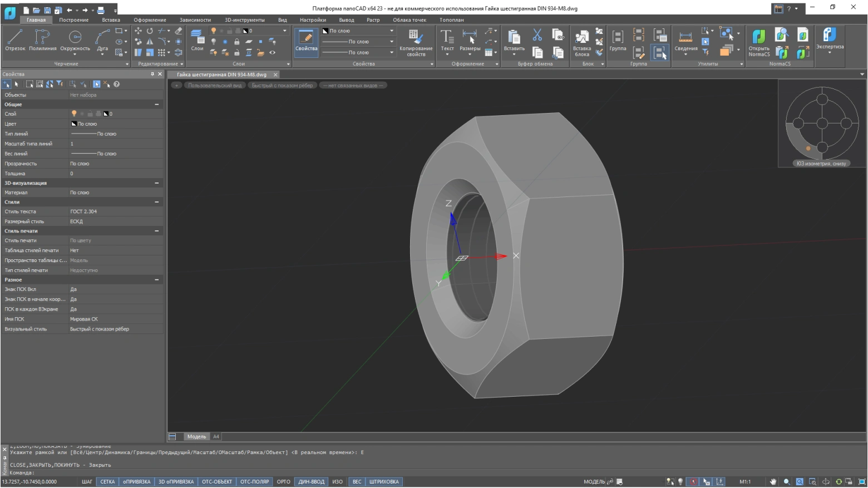Open the layer selection dropdown in ribbon
The height and width of the screenshot is (488, 868).
point(284,31)
